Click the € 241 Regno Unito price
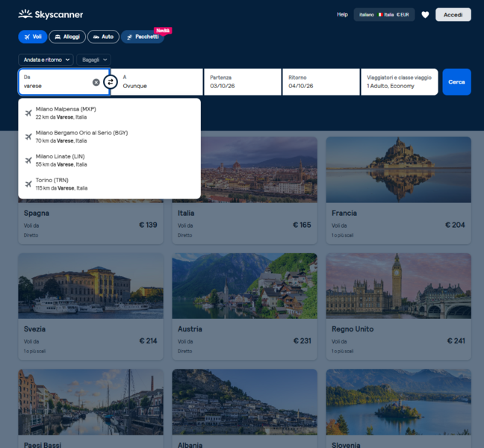The image size is (484, 448). pos(456,341)
